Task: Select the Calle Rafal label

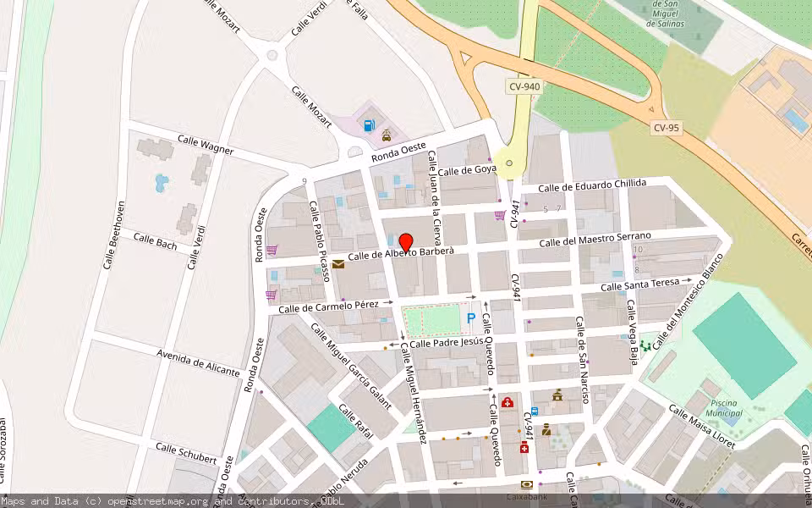Action: pyautogui.click(x=355, y=421)
